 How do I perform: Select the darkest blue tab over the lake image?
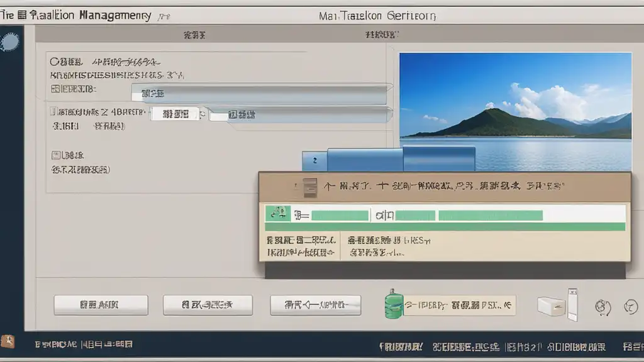click(x=439, y=158)
